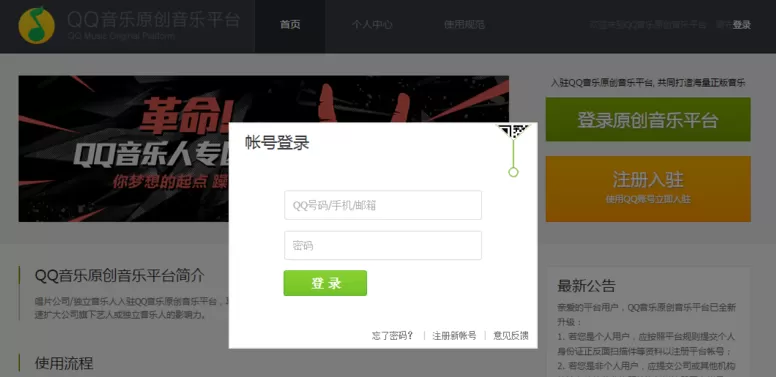The height and width of the screenshot is (377, 776).
Task: Switch to QR code login via corner icon
Action: tap(514, 133)
